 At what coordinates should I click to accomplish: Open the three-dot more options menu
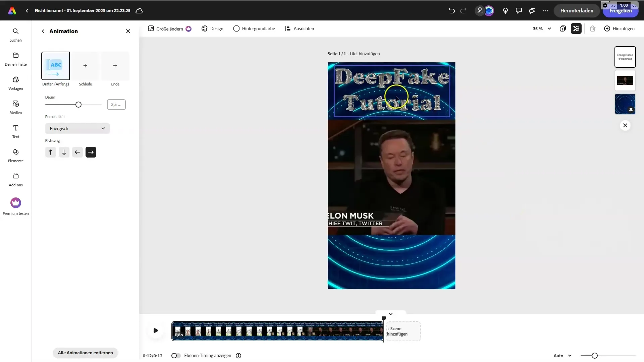(546, 11)
